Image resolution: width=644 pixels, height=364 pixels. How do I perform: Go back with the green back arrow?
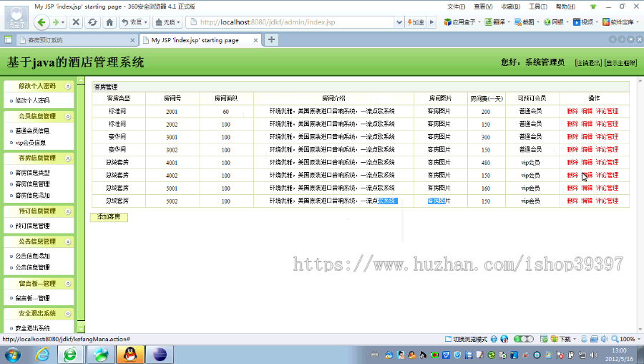coord(41,22)
